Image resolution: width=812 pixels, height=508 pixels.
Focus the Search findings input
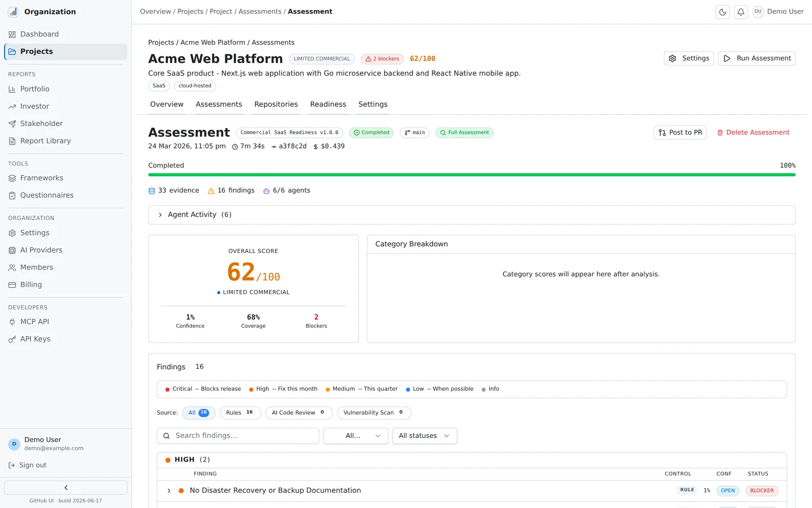[x=238, y=436]
